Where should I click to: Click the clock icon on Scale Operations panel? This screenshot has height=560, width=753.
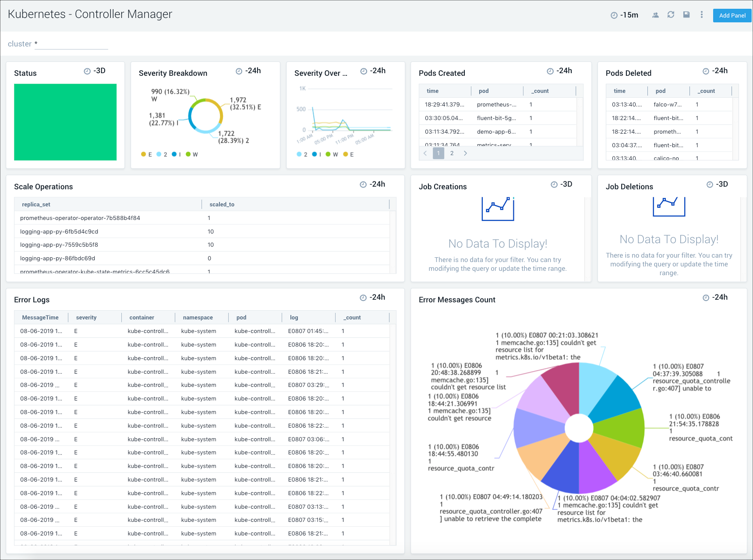click(363, 184)
